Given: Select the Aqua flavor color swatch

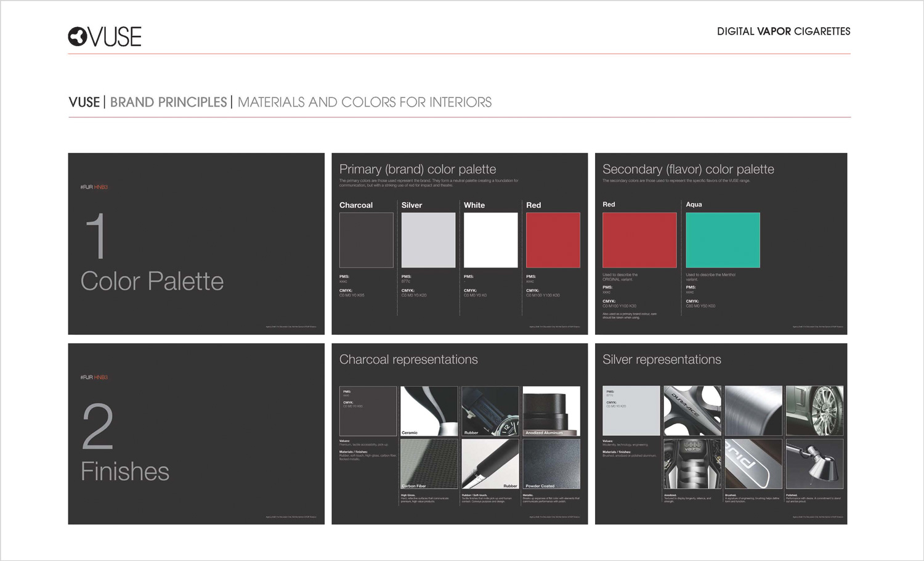Looking at the screenshot, I should (723, 240).
